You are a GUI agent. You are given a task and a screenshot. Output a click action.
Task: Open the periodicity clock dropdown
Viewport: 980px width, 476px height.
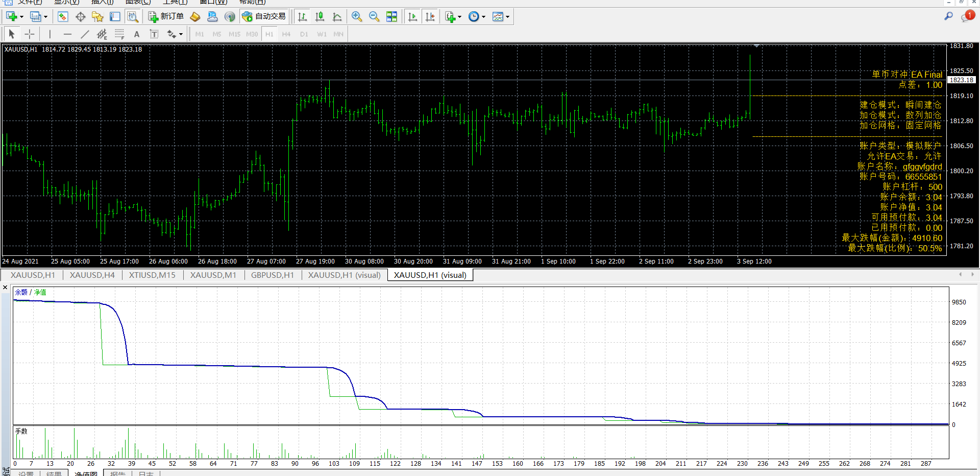483,17
